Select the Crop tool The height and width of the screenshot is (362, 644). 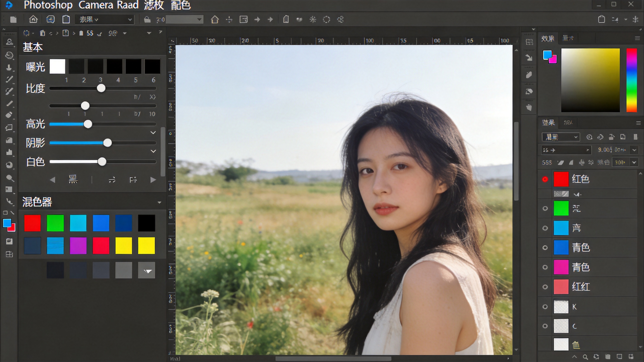click(9, 128)
